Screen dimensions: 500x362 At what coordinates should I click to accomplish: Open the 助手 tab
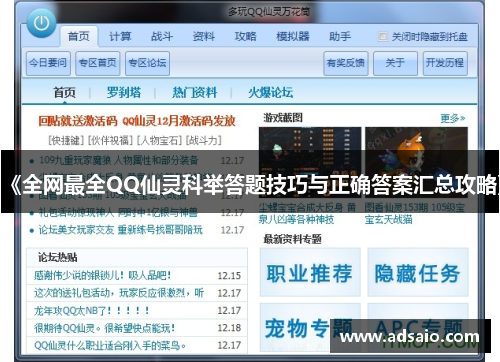click(x=340, y=36)
